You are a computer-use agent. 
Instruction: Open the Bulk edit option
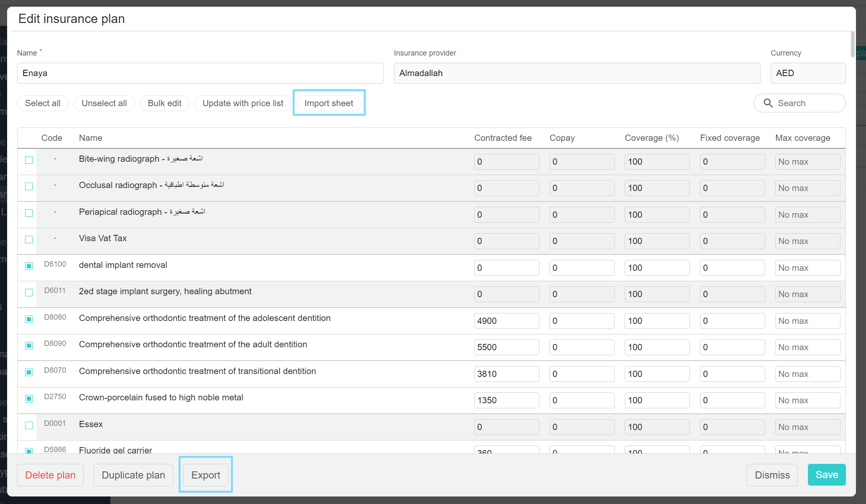coord(164,103)
